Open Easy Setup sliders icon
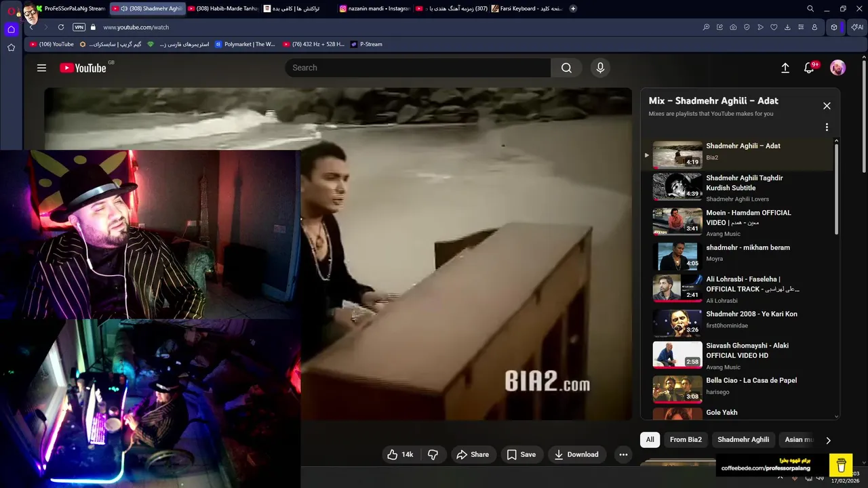The width and height of the screenshot is (868, 488). point(801,27)
